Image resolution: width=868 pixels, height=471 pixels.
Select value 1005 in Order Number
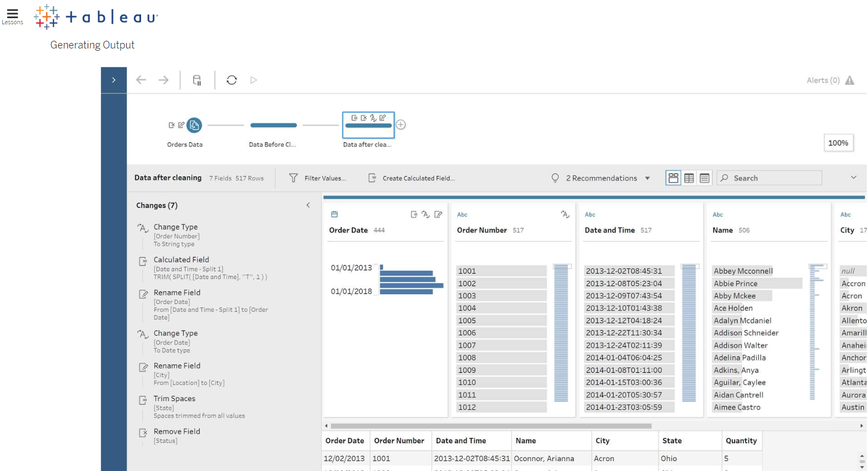pyautogui.click(x=502, y=321)
